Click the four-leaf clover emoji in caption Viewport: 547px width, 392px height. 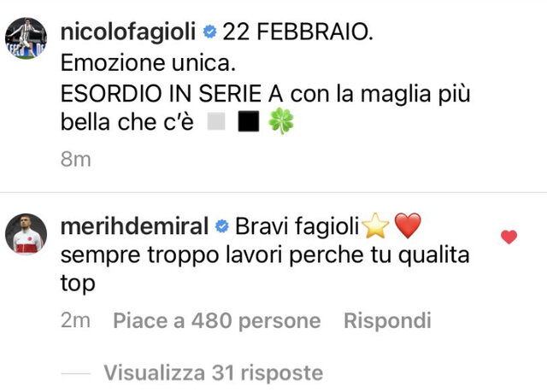281,121
